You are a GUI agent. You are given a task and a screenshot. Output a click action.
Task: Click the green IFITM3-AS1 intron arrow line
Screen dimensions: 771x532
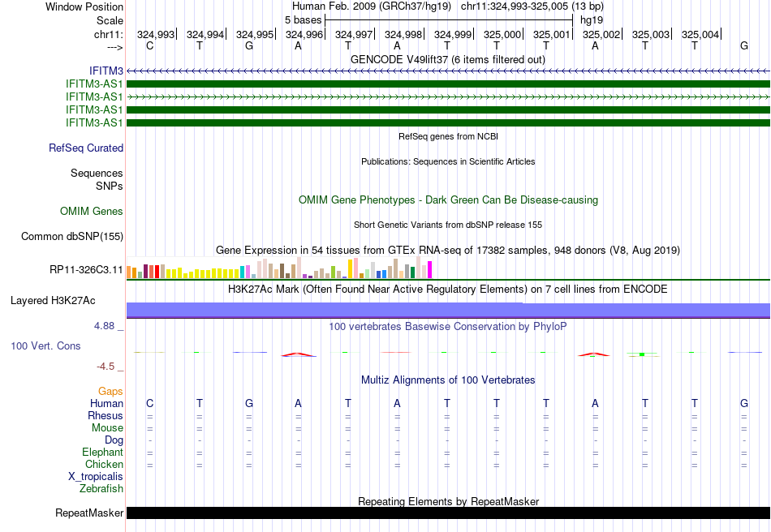tap(448, 97)
